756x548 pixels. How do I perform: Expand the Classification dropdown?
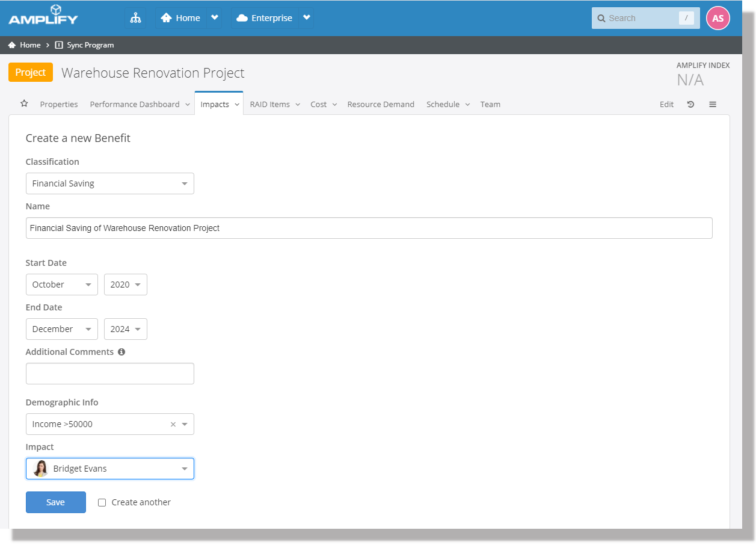[x=109, y=183]
